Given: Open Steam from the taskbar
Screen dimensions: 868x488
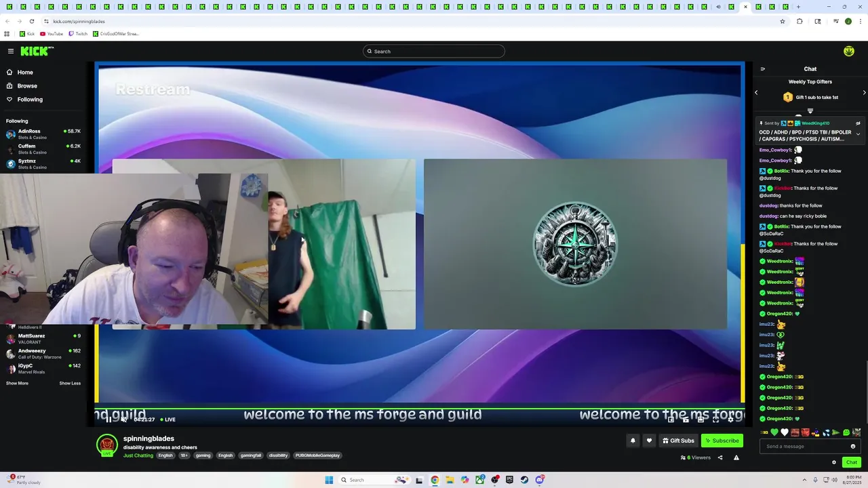Looking at the screenshot, I should point(524,480).
